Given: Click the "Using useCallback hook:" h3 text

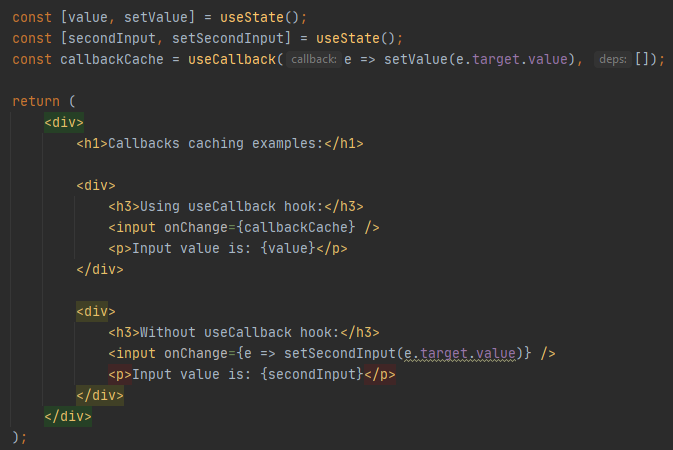Looking at the screenshot, I should pyautogui.click(x=240, y=207).
